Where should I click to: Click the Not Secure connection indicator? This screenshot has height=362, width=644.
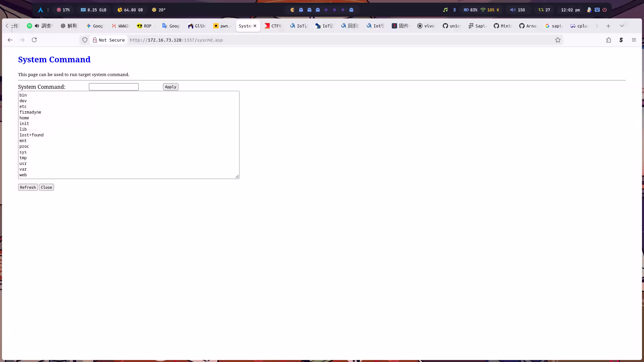point(109,40)
